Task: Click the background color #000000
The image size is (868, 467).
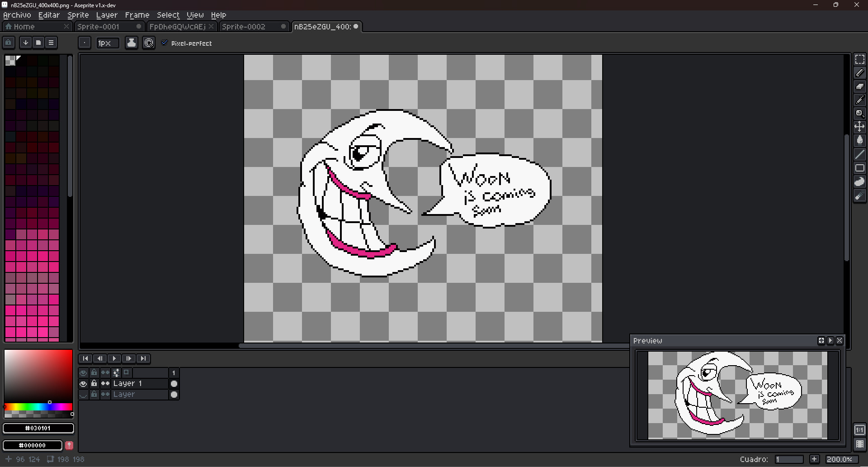Action: (33, 445)
